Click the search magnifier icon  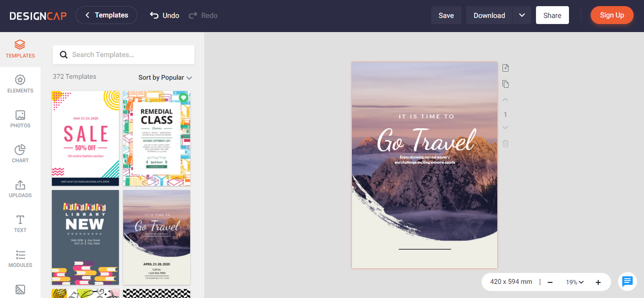(x=63, y=54)
